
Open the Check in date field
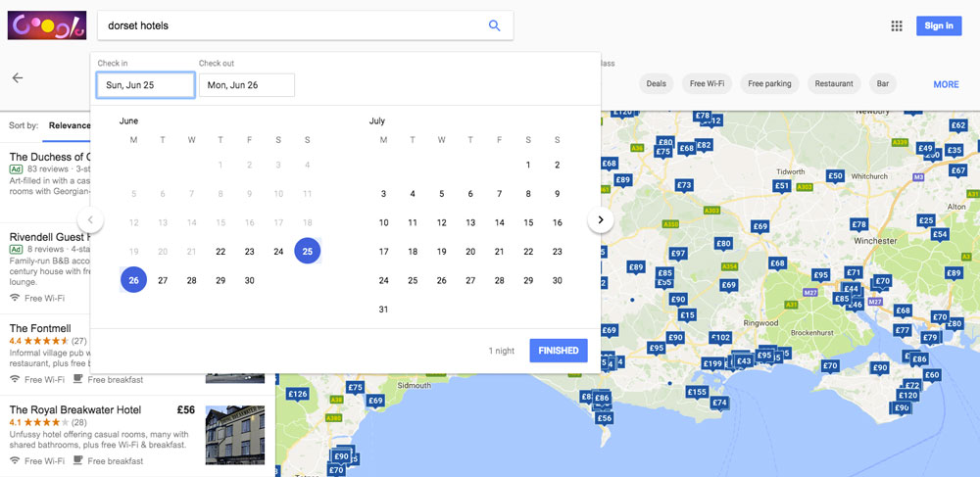coord(145,85)
